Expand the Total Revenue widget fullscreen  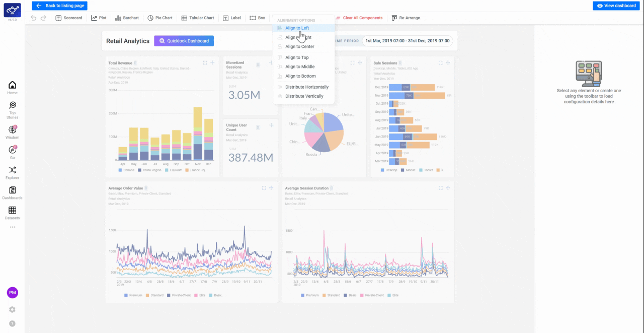[205, 62]
